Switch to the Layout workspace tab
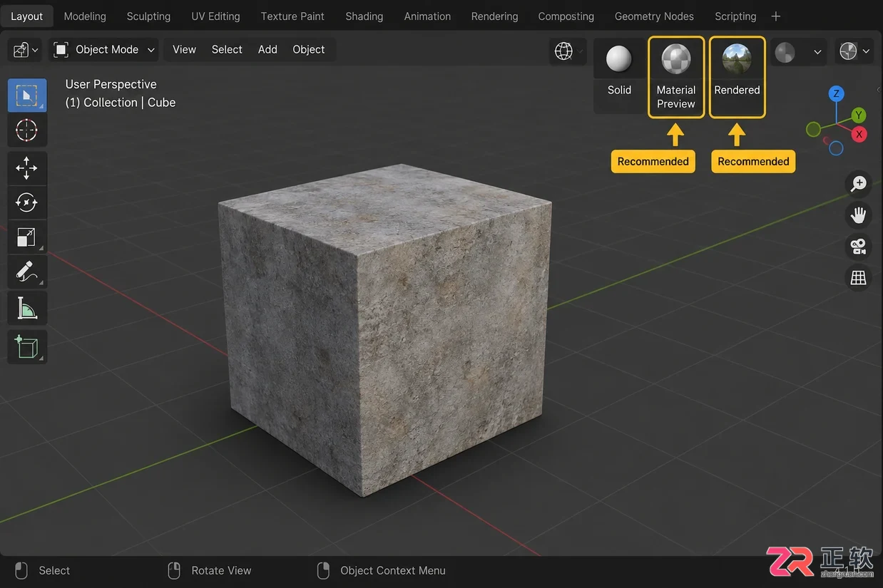The height and width of the screenshot is (588, 883). tap(27, 16)
